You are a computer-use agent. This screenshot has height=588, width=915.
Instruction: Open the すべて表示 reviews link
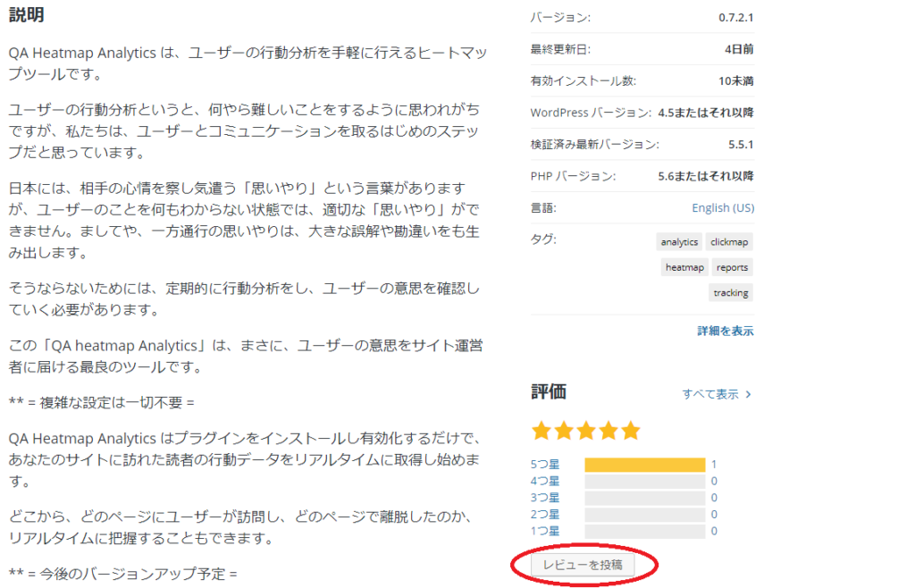coord(717,394)
